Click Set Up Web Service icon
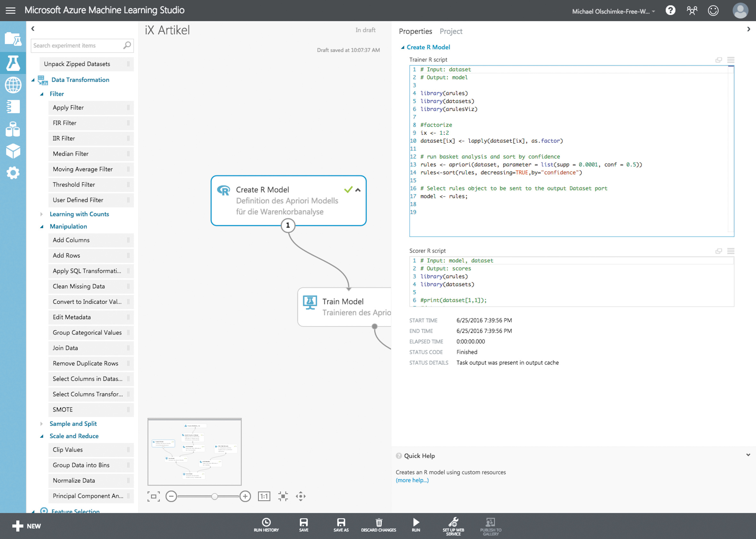 click(453, 522)
